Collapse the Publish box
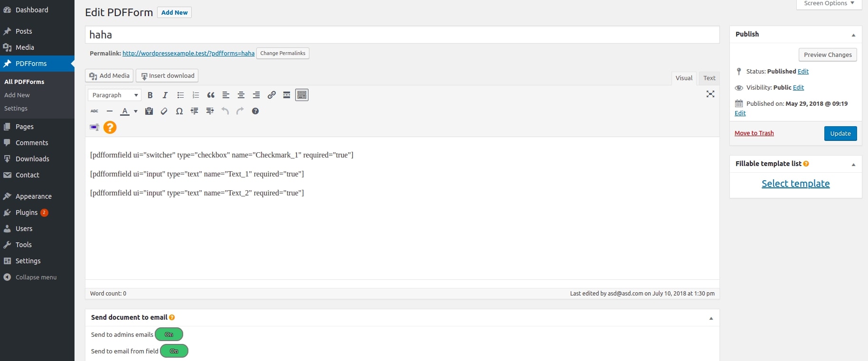 coord(853,35)
